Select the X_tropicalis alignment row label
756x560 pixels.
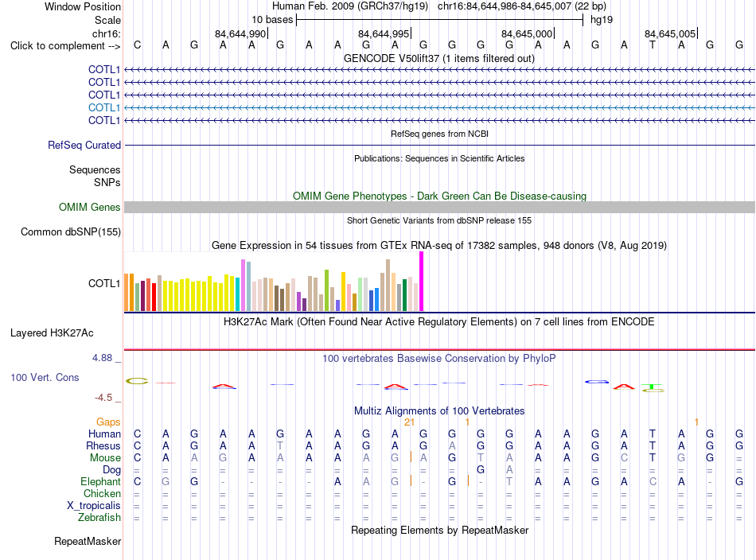coord(94,506)
